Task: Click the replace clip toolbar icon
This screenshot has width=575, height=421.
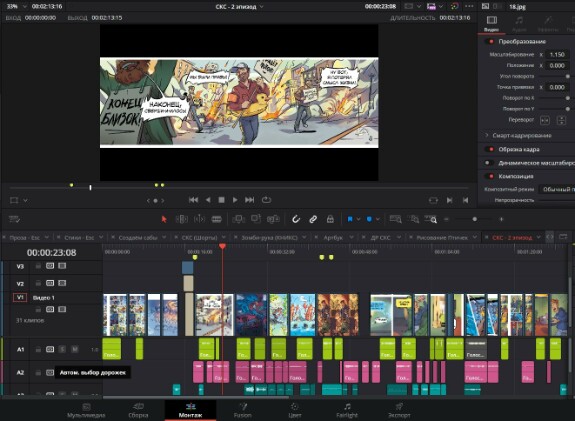Action: point(273,219)
